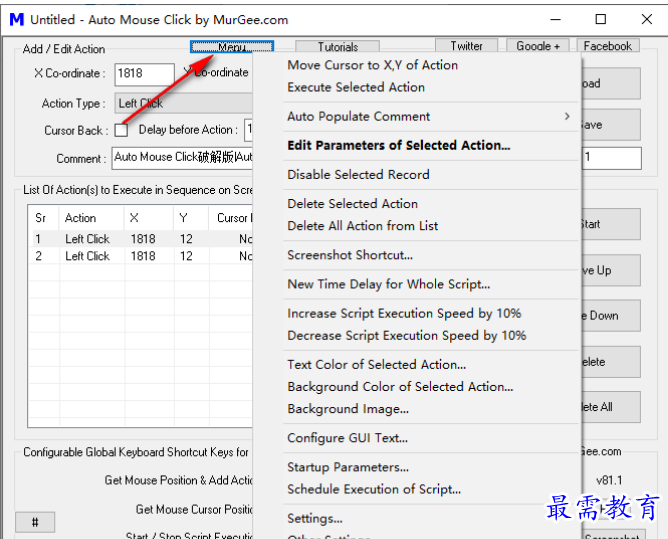Click the repeat count field showing 1
The width and height of the screenshot is (668, 539).
tap(612, 158)
